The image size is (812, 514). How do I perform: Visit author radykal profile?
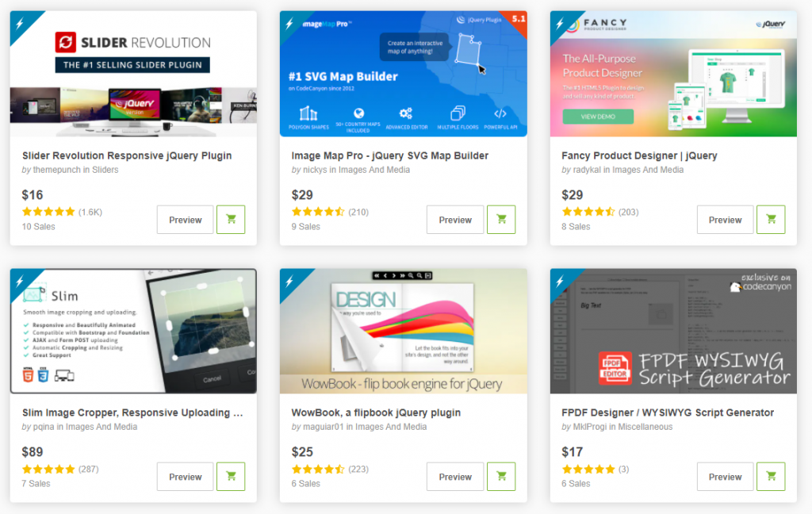[x=588, y=170]
